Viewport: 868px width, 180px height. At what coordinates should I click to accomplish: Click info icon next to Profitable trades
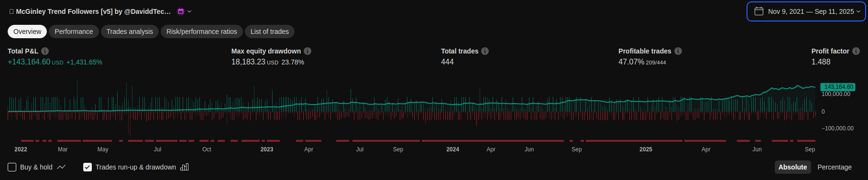pyautogui.click(x=678, y=51)
